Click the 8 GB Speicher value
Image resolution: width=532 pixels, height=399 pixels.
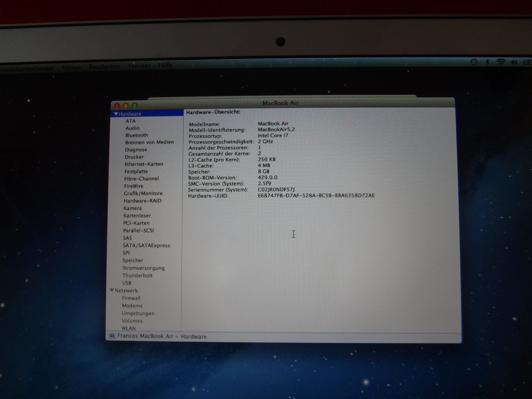264,171
